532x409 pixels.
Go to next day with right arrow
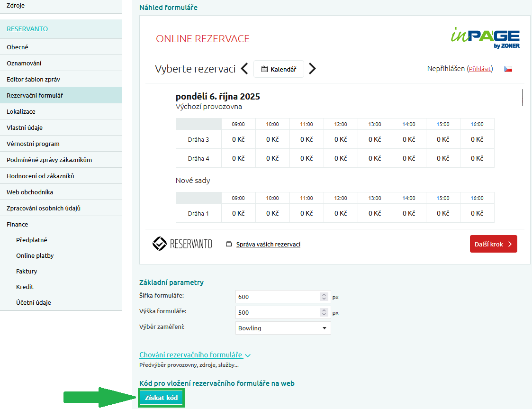[x=312, y=69]
